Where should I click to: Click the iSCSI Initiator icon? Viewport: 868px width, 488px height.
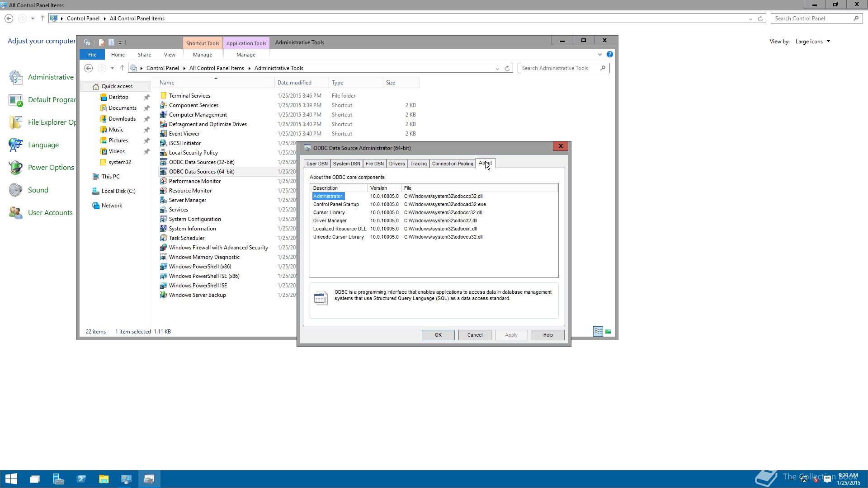pos(164,143)
